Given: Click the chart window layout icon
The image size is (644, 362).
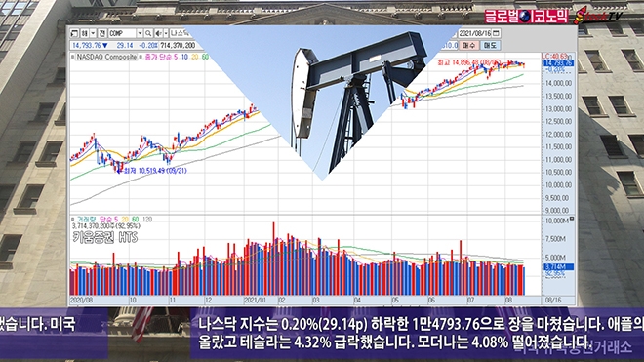Looking at the screenshot, I should [74, 33].
